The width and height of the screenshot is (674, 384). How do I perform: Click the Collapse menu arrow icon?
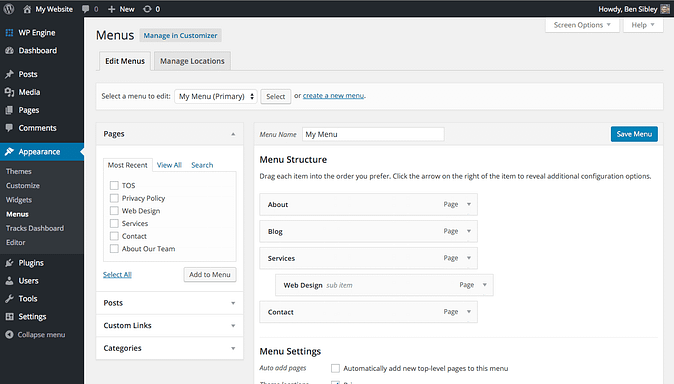click(9, 335)
